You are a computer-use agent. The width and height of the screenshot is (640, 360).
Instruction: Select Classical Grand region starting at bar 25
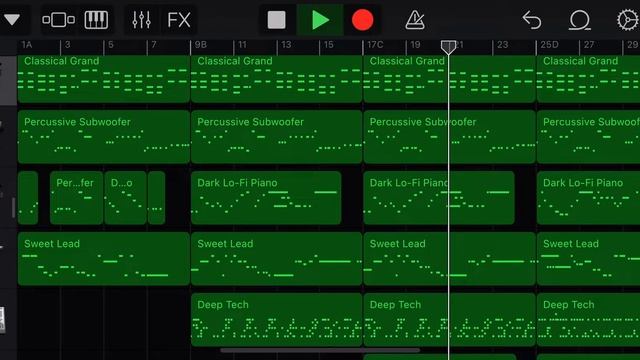(x=588, y=79)
